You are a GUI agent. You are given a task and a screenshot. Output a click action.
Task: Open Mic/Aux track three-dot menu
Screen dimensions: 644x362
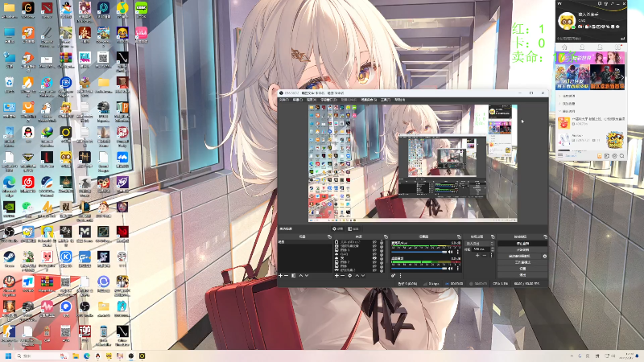coord(457,252)
